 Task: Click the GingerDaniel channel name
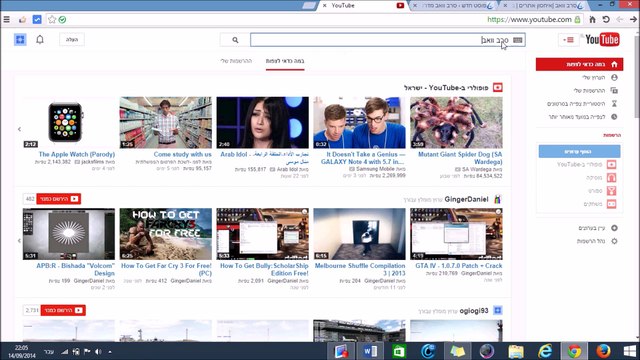466,199
